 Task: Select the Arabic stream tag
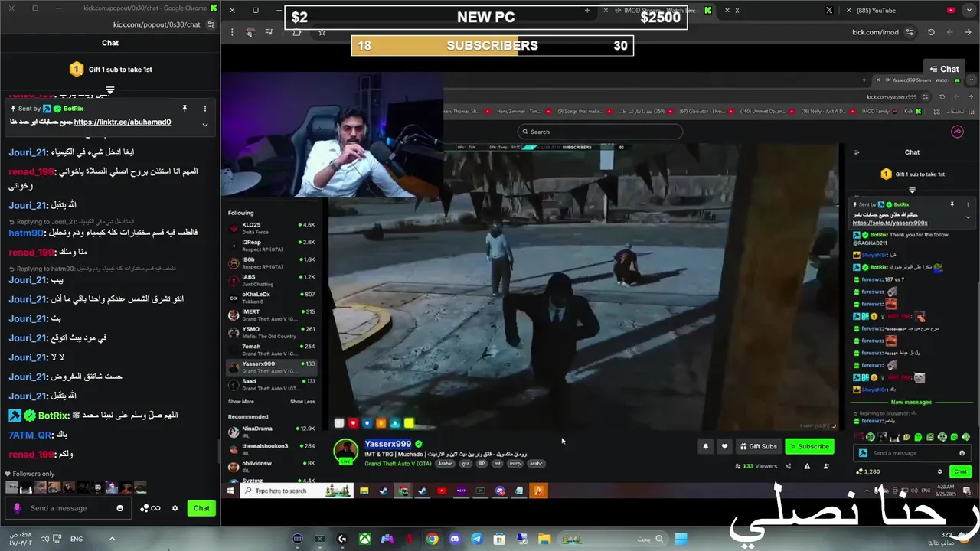[445, 464]
